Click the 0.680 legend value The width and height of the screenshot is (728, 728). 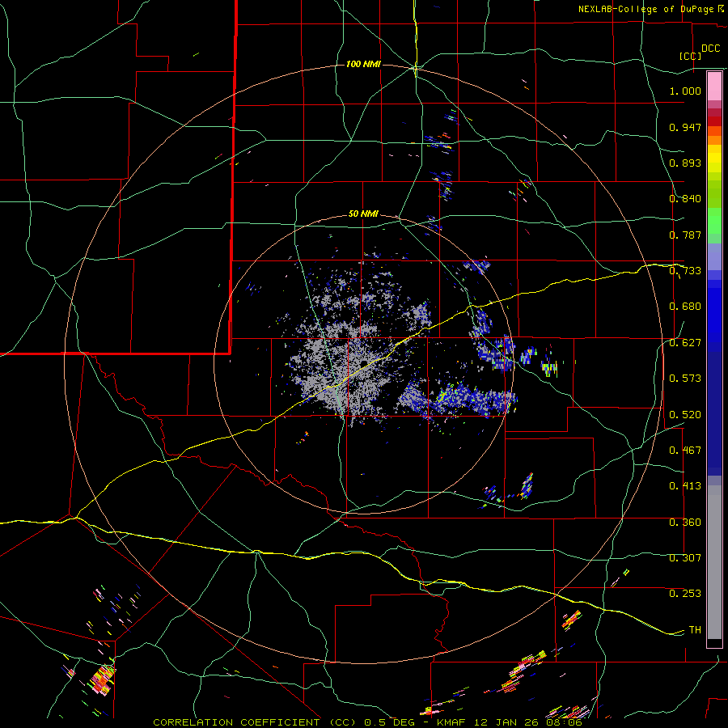pyautogui.click(x=685, y=307)
